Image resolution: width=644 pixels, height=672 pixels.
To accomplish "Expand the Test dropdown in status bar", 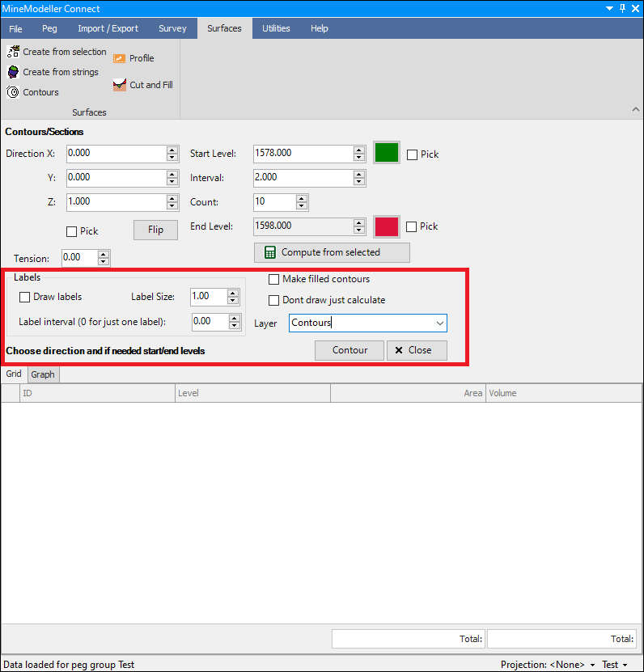I will [625, 665].
